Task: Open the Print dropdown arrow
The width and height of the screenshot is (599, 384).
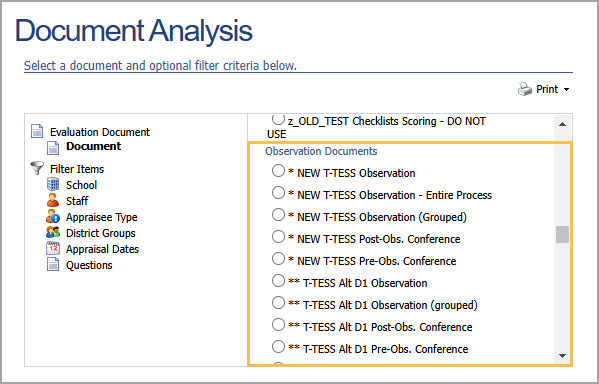Action: click(567, 90)
